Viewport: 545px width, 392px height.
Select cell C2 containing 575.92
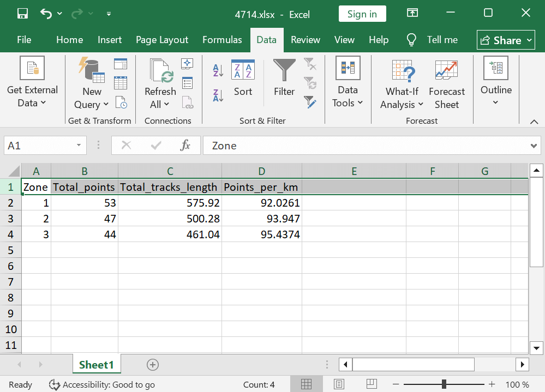(x=170, y=203)
